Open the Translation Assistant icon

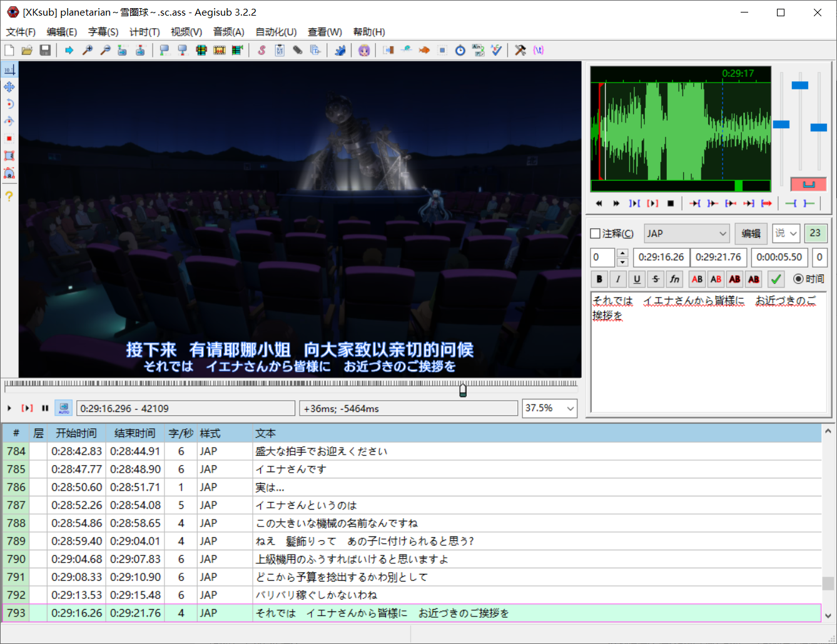coord(479,50)
